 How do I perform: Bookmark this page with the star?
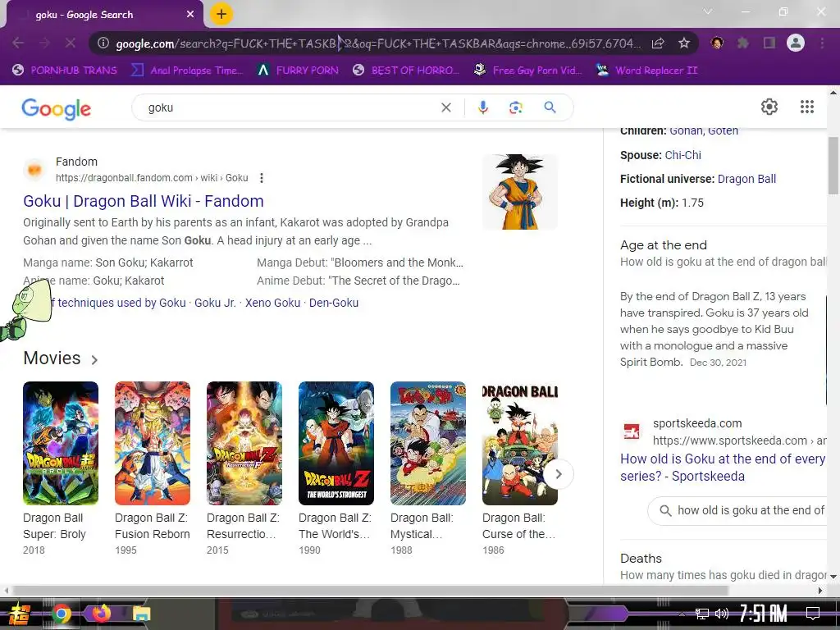point(684,43)
